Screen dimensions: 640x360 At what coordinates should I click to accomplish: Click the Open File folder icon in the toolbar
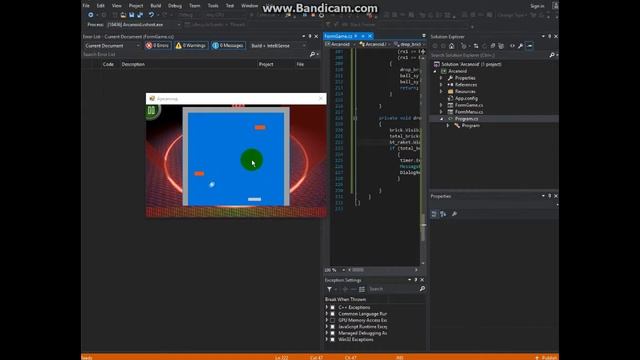(x=123, y=15)
